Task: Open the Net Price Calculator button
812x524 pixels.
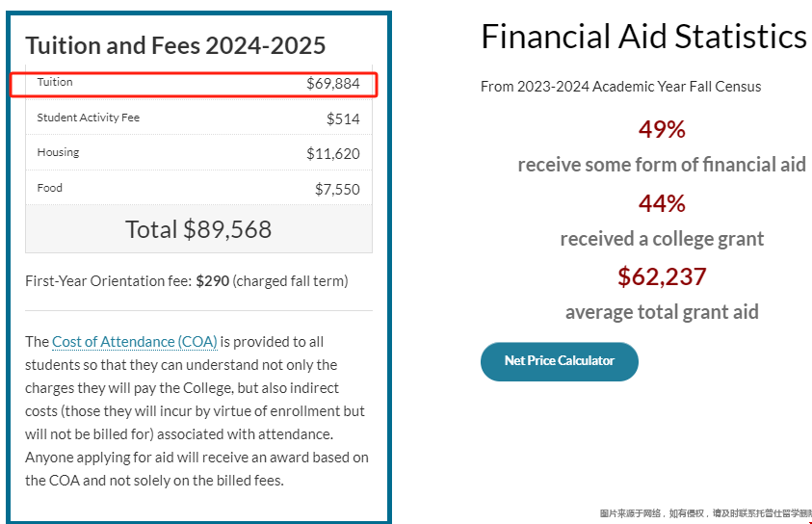Action: [560, 361]
